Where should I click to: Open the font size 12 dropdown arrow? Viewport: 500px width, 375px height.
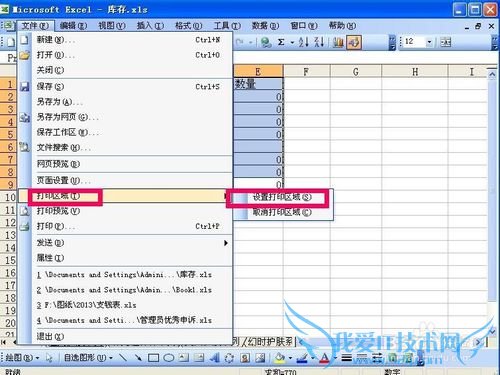(429, 42)
